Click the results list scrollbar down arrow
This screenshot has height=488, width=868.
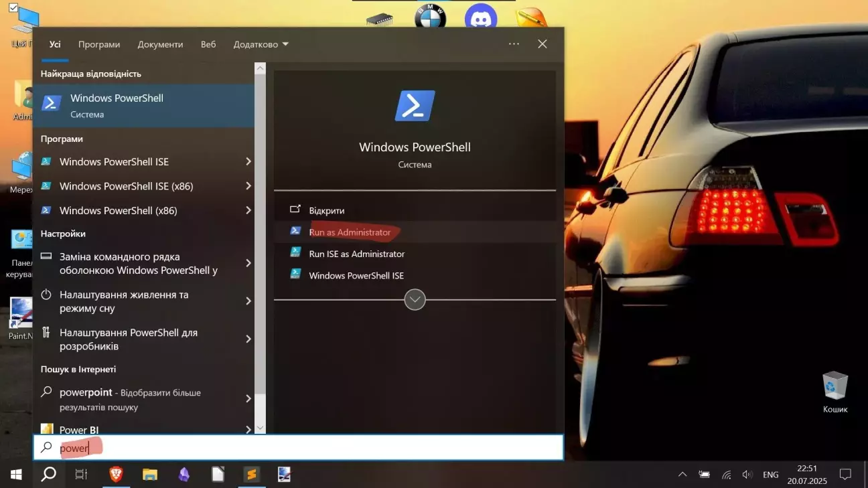(x=261, y=428)
